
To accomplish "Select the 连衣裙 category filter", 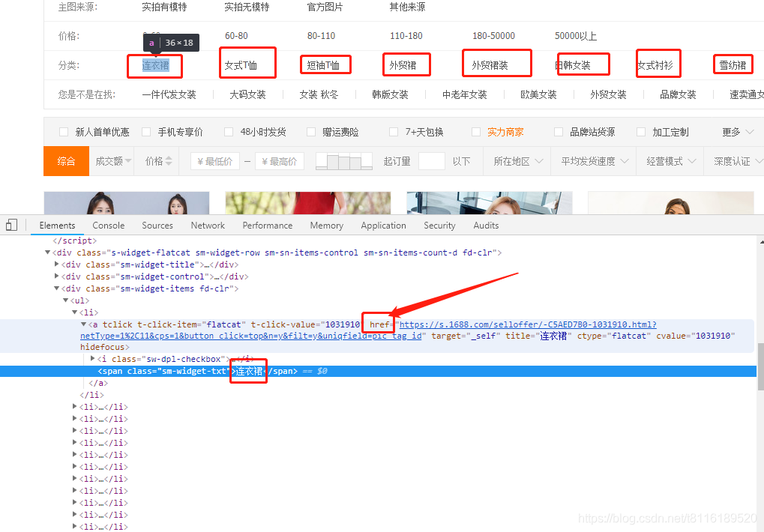I will (x=154, y=66).
